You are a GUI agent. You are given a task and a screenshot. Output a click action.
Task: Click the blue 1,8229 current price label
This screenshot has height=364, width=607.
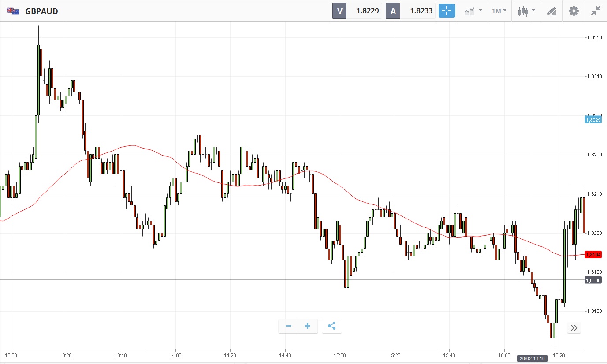tap(593, 119)
